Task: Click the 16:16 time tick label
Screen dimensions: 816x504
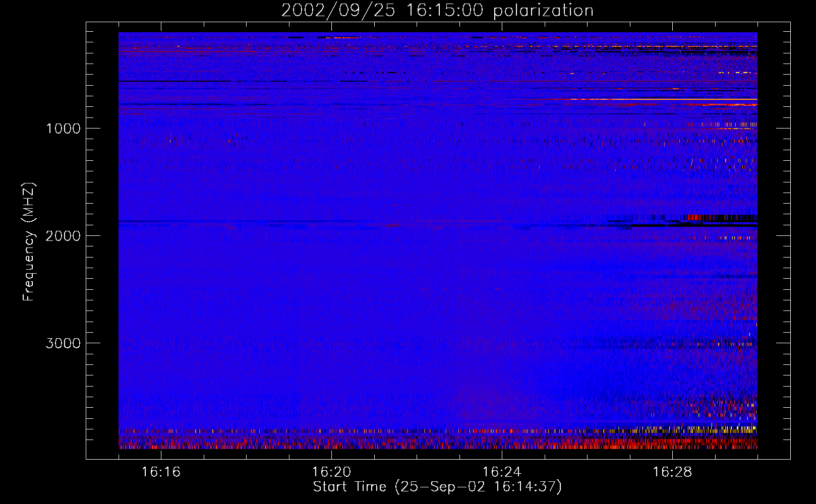Action: (161, 472)
